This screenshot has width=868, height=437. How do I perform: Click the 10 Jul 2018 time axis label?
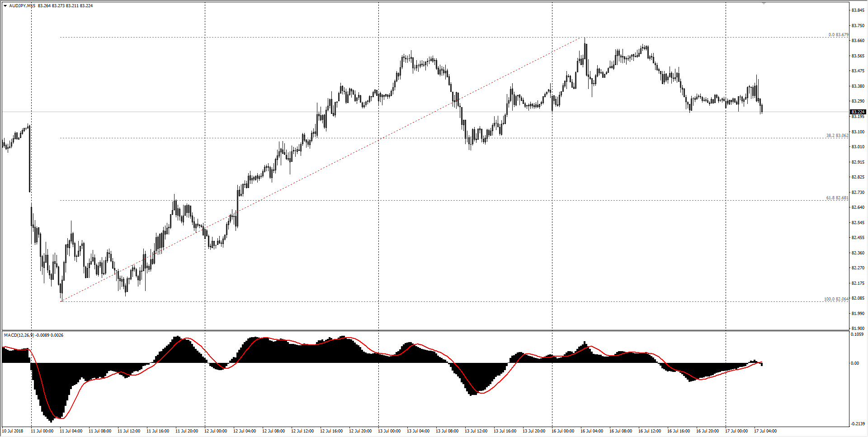pyautogui.click(x=14, y=431)
